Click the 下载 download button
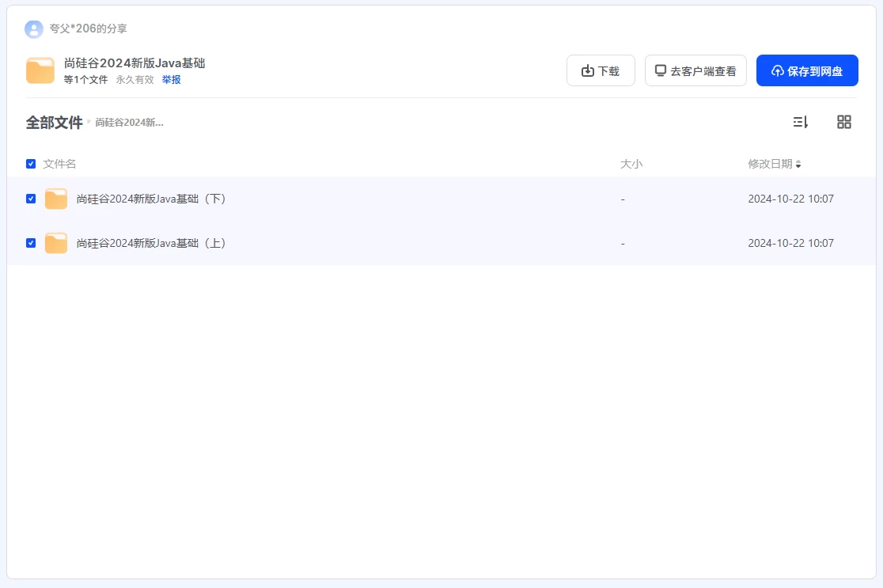The height and width of the screenshot is (588, 883). (x=601, y=70)
